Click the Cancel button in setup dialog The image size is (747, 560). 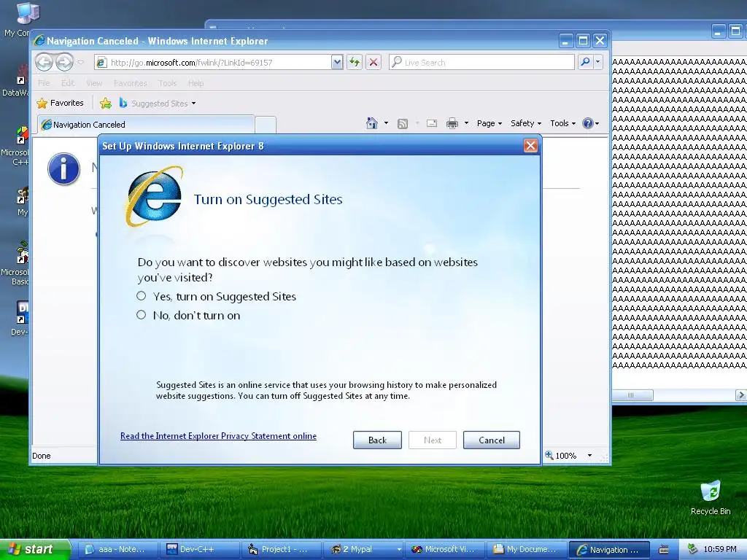click(x=492, y=440)
